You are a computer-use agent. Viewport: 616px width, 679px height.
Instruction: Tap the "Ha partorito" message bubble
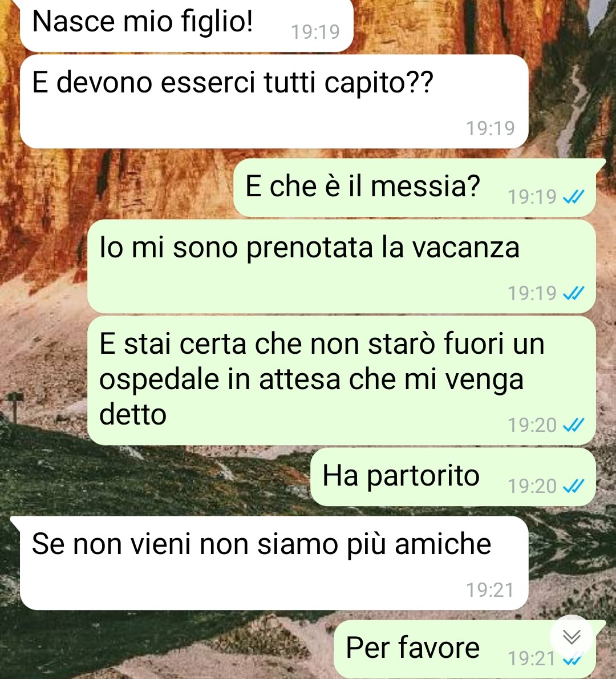453,477
